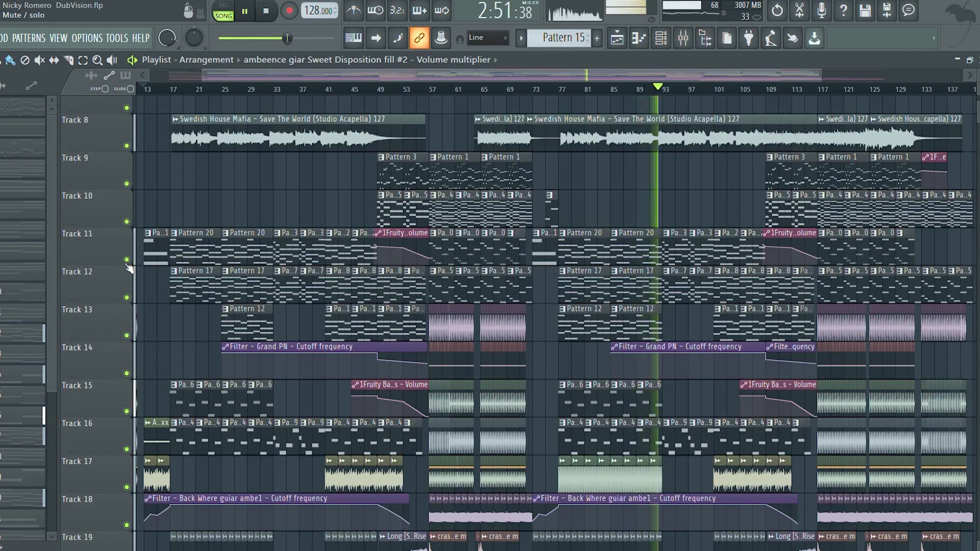
Task: Open the Channel rack view icon
Action: tap(660, 38)
